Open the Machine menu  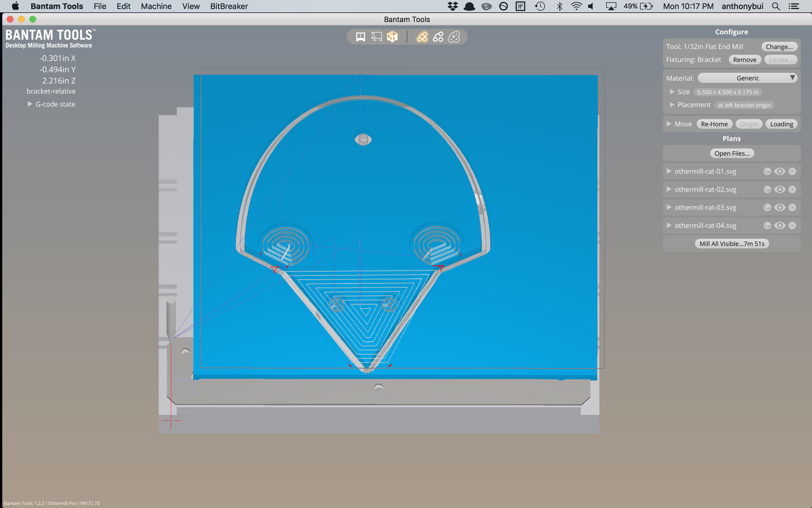pos(156,6)
